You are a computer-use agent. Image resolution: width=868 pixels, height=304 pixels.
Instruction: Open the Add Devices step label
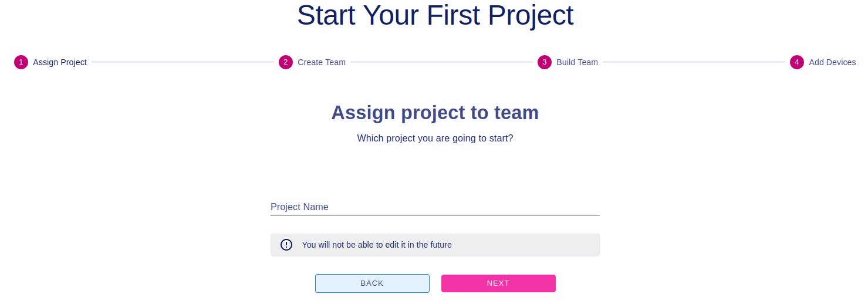[832, 62]
